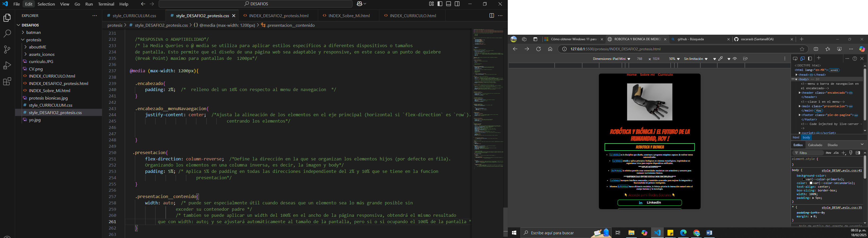This screenshot has height=238, width=868.
Task: Add the page to Edge favorites star
Action: 802,49
